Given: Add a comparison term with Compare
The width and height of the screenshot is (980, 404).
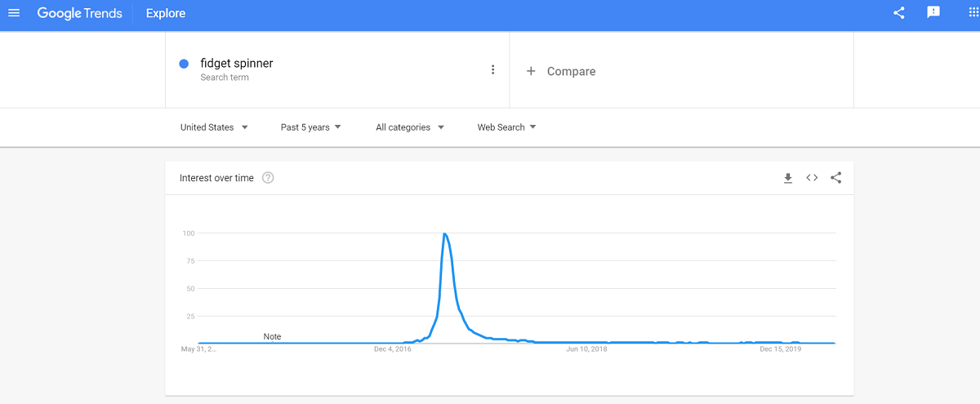Looking at the screenshot, I should point(572,71).
